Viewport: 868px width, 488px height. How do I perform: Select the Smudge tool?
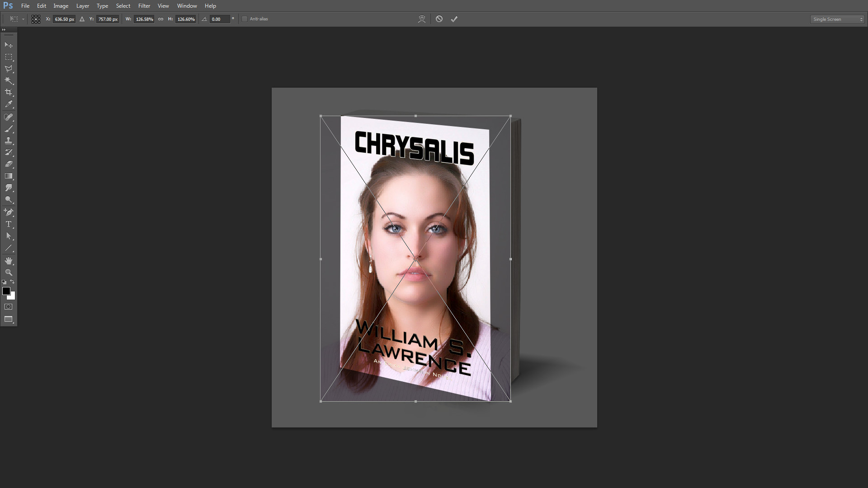[x=9, y=188]
